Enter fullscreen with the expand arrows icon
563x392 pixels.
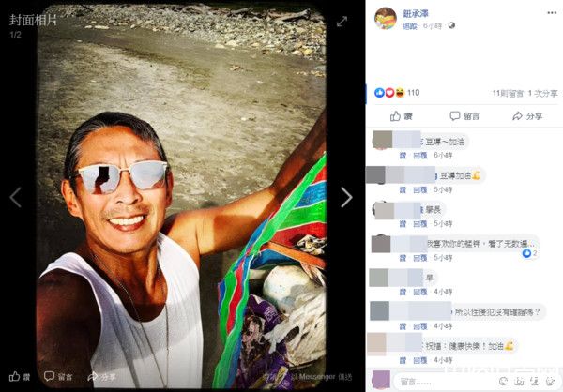pos(342,22)
